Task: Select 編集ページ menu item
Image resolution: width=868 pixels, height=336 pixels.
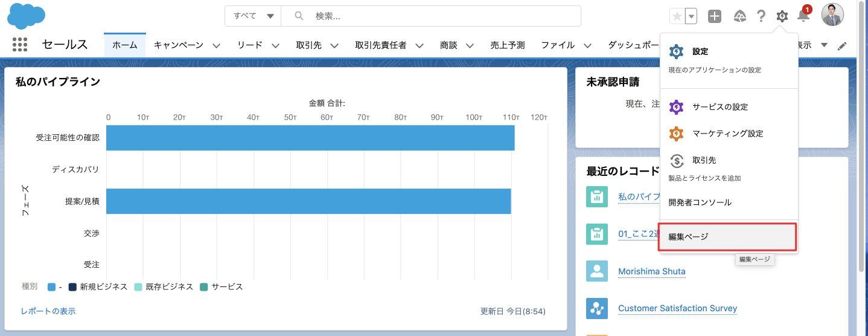Action: [x=727, y=237]
